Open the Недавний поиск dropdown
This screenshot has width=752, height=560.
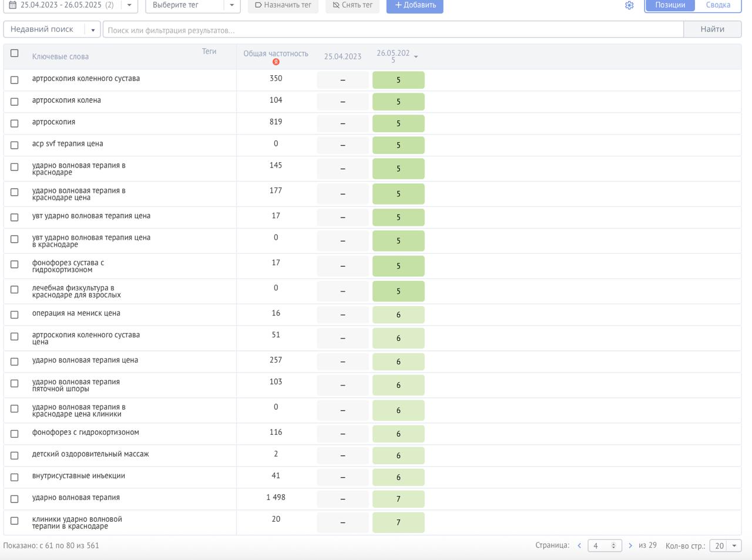pos(93,30)
